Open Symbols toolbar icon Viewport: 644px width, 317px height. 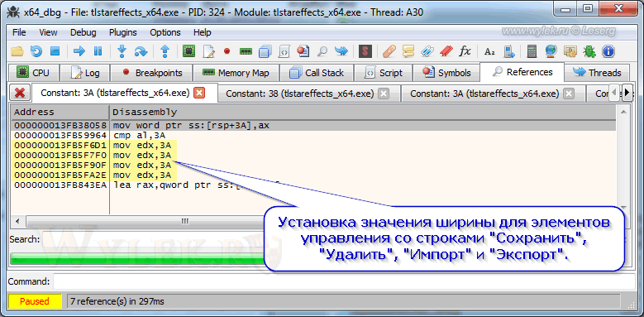pyautogui.click(x=303, y=51)
